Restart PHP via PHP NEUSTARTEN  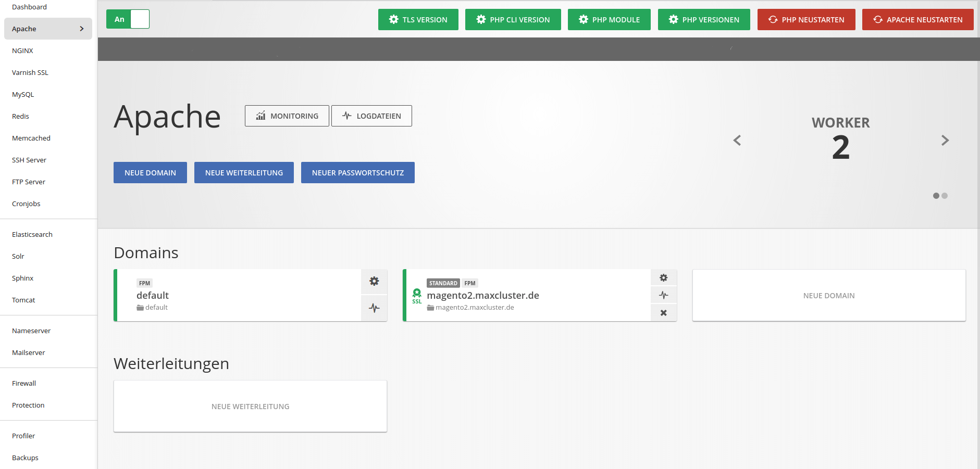807,20
